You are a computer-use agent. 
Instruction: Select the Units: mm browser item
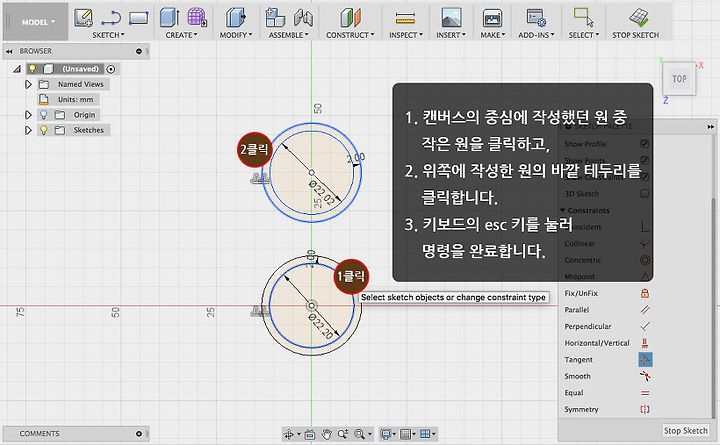click(75, 99)
